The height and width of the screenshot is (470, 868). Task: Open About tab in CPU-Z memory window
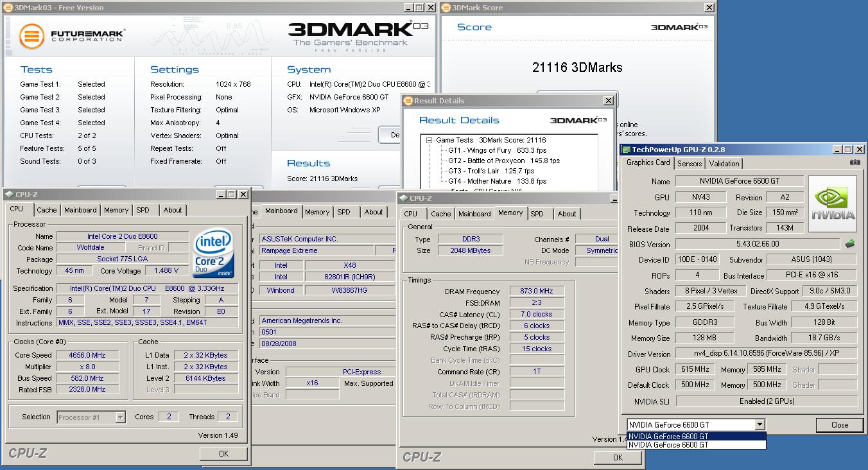click(567, 214)
